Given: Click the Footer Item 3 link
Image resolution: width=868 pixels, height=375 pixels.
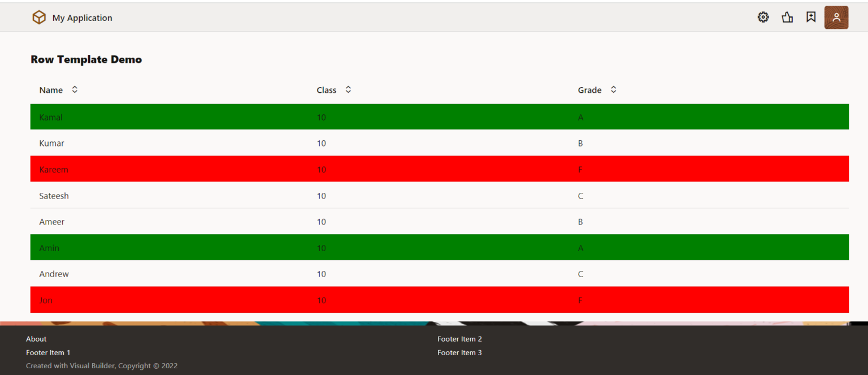Looking at the screenshot, I should pyautogui.click(x=459, y=352).
